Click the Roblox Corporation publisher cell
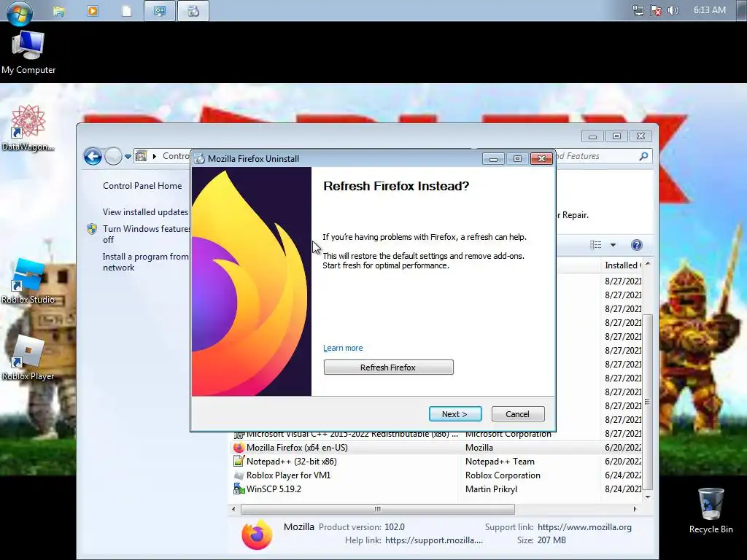The image size is (747, 560). (x=503, y=475)
